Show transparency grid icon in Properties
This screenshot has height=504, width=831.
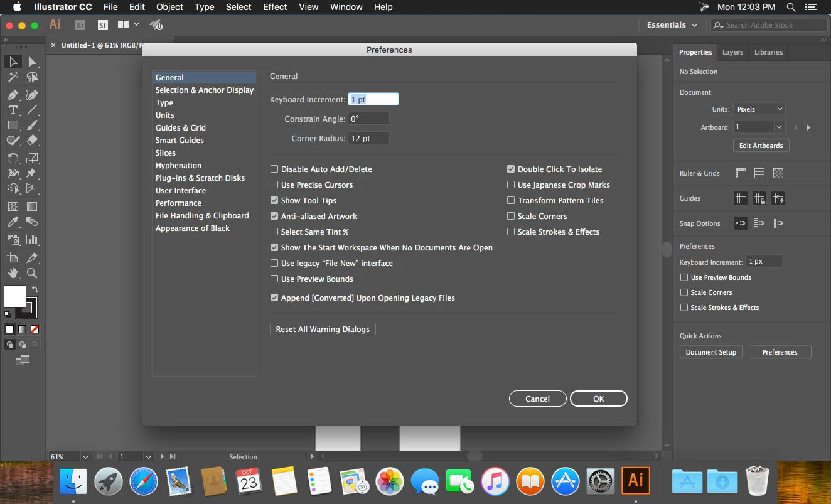click(x=778, y=173)
